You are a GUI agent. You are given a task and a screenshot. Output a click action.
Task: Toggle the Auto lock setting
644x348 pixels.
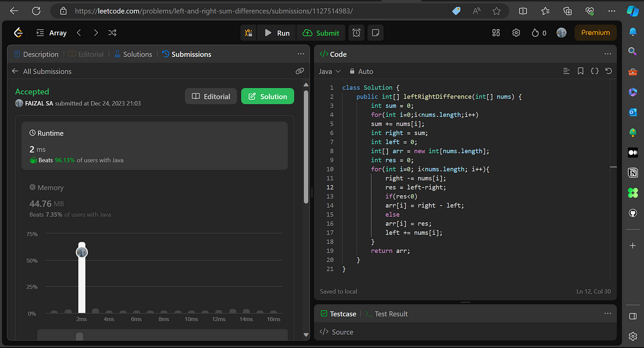(361, 71)
